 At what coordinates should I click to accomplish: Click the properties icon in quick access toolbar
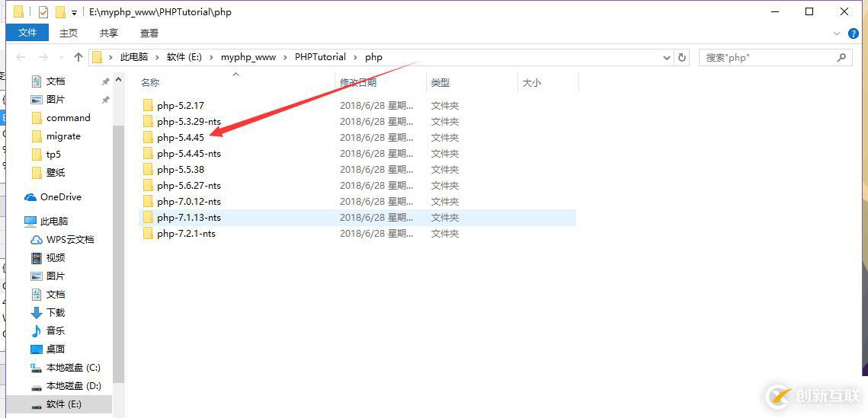[x=43, y=12]
